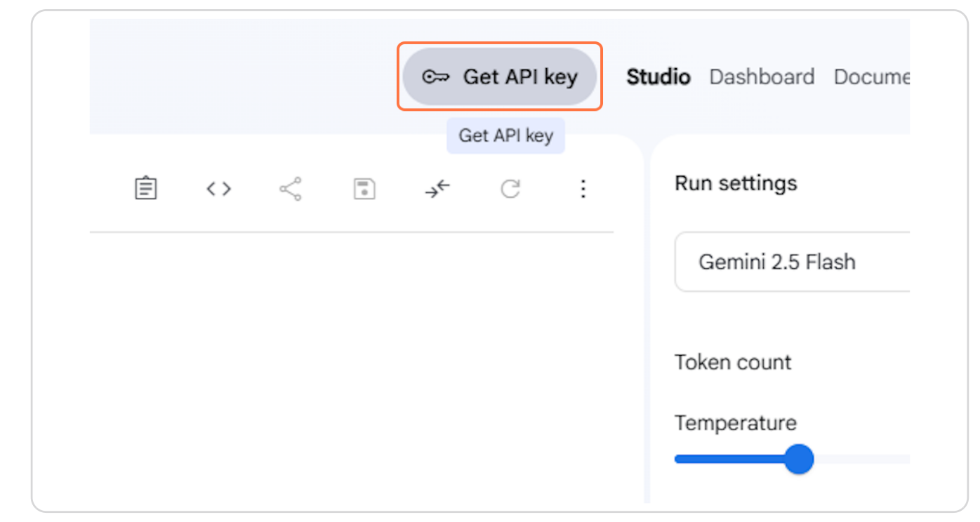The width and height of the screenshot is (980, 522).
Task: Save the prompt with the save icon
Action: (364, 188)
